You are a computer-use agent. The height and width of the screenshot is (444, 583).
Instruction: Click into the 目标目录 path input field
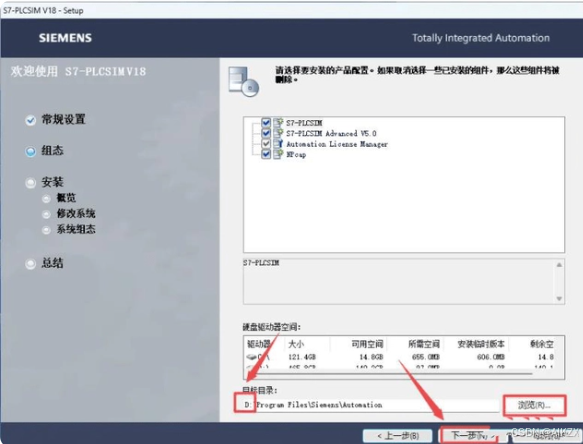370,405
